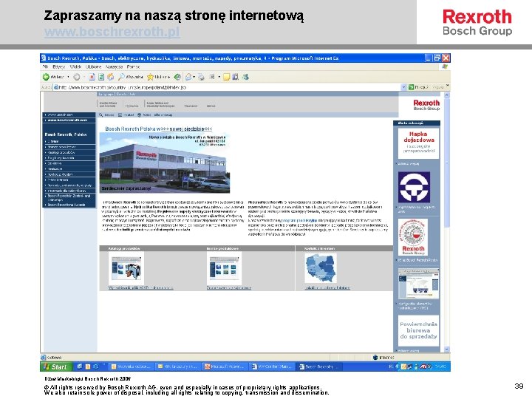Switch to Bosch Rexroth taskbar button
Viewport: 532px width, 399px height.
[319, 366]
